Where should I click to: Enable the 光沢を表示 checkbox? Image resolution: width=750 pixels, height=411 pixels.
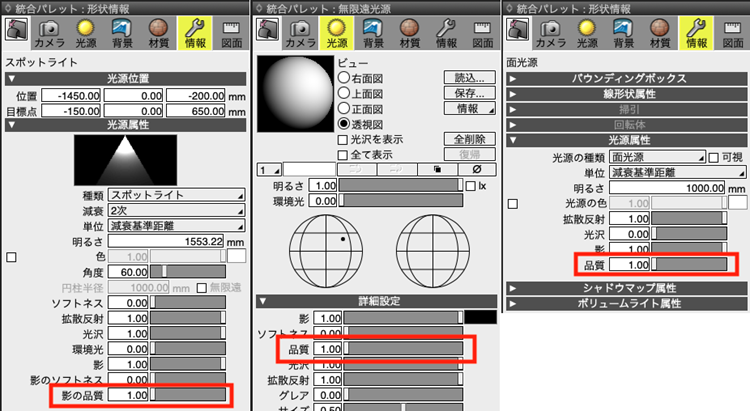point(344,139)
